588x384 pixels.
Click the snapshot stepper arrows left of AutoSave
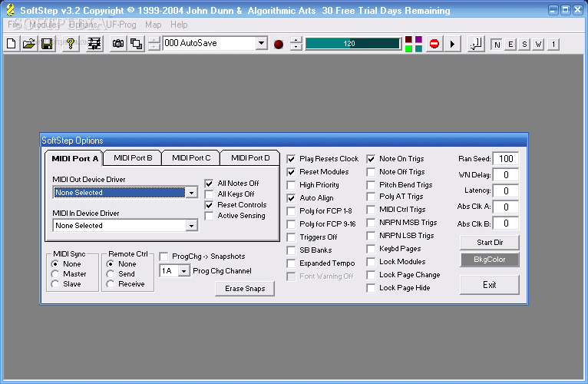tap(154, 44)
